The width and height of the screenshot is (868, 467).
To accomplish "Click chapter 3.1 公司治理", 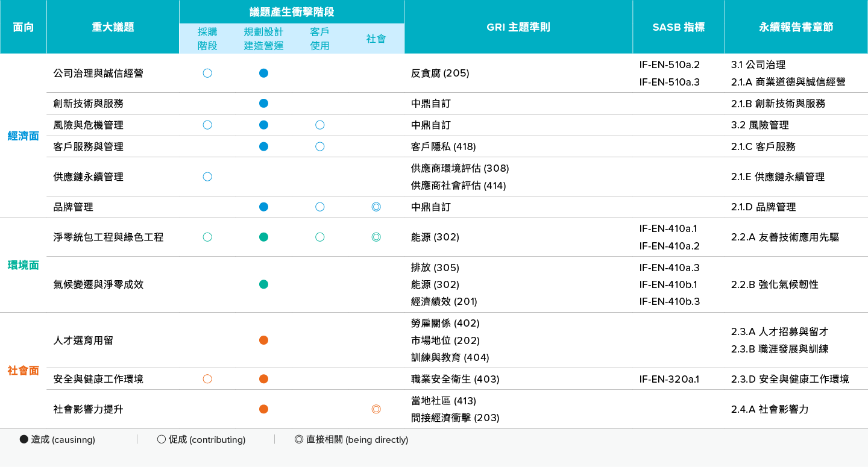I will pyautogui.click(x=758, y=64).
